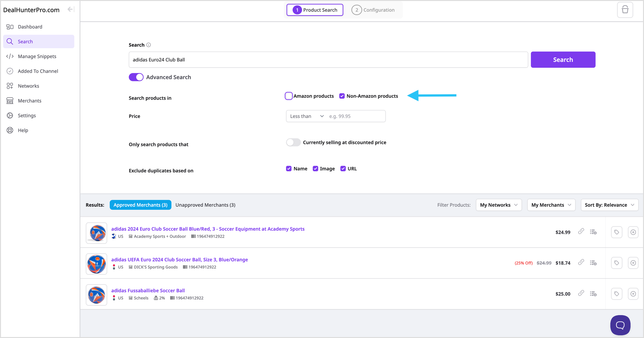Click the DICK'S Sporting Goods merchant name
The image size is (644, 338).
[x=156, y=267]
